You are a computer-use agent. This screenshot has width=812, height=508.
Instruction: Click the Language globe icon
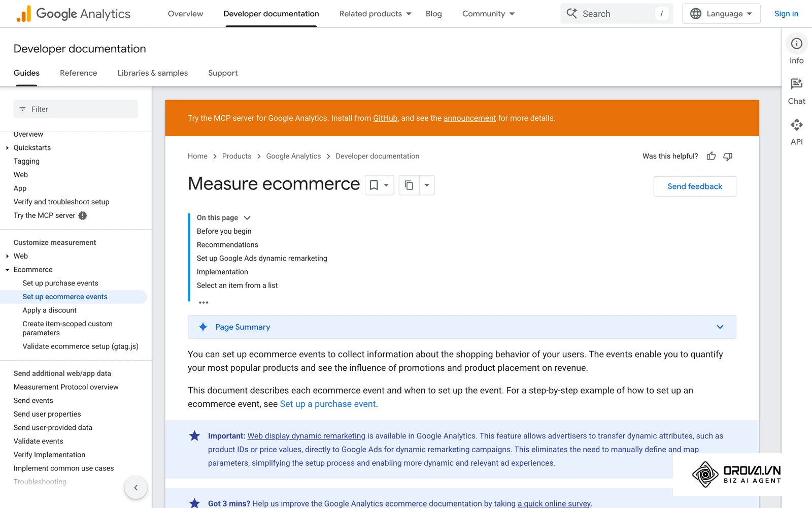[x=696, y=14]
